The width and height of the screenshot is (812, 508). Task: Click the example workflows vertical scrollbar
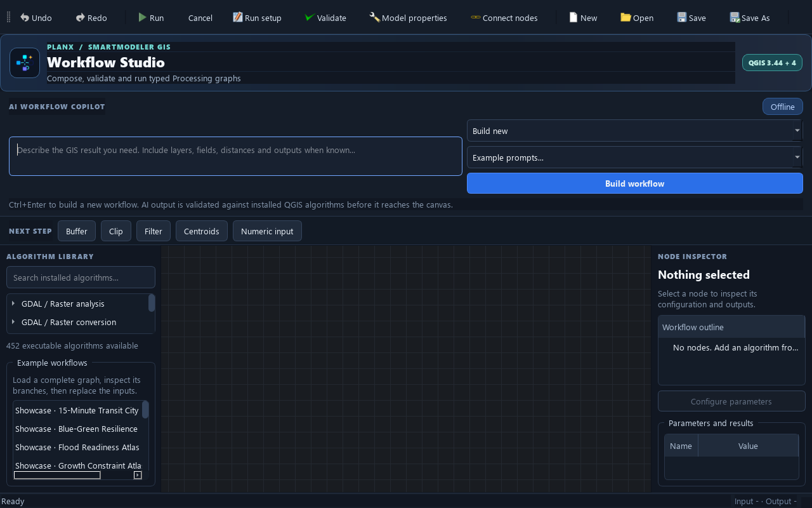145,410
